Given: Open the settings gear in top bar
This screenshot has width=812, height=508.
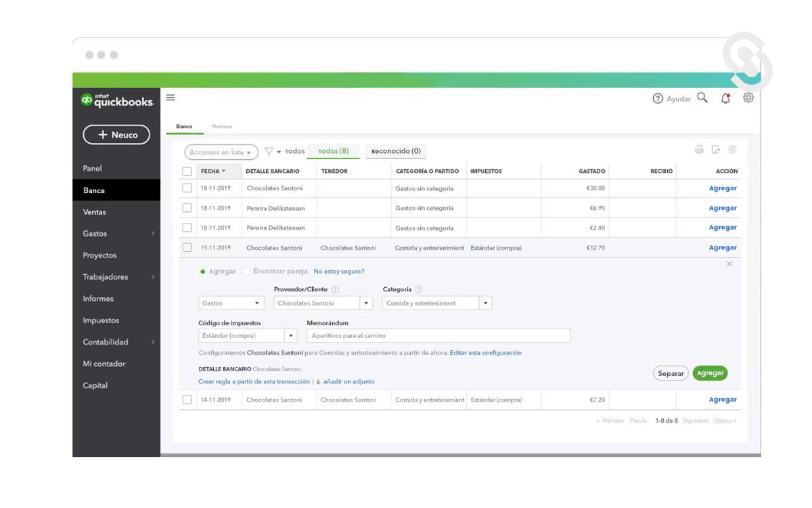Looking at the screenshot, I should tap(748, 98).
